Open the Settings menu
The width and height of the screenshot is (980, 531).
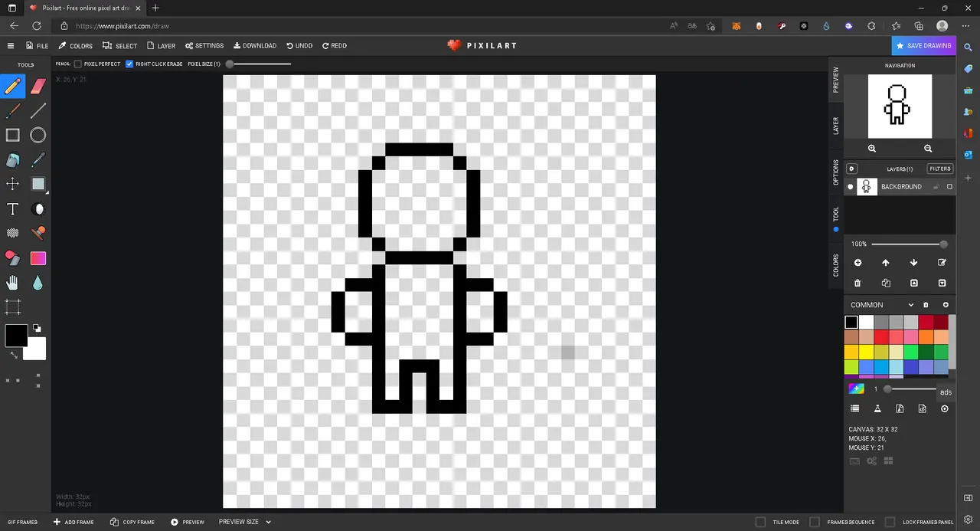pos(204,46)
